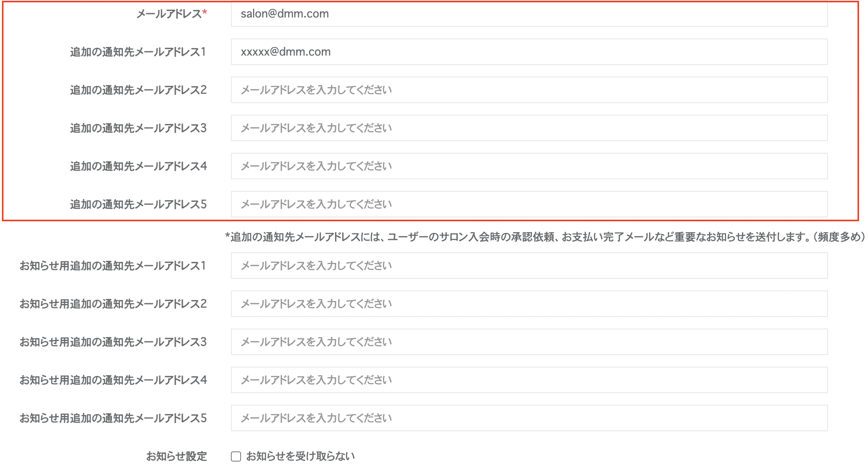Click the メールアドレス* required field label
This screenshot has height=467, width=868.
pyautogui.click(x=171, y=14)
